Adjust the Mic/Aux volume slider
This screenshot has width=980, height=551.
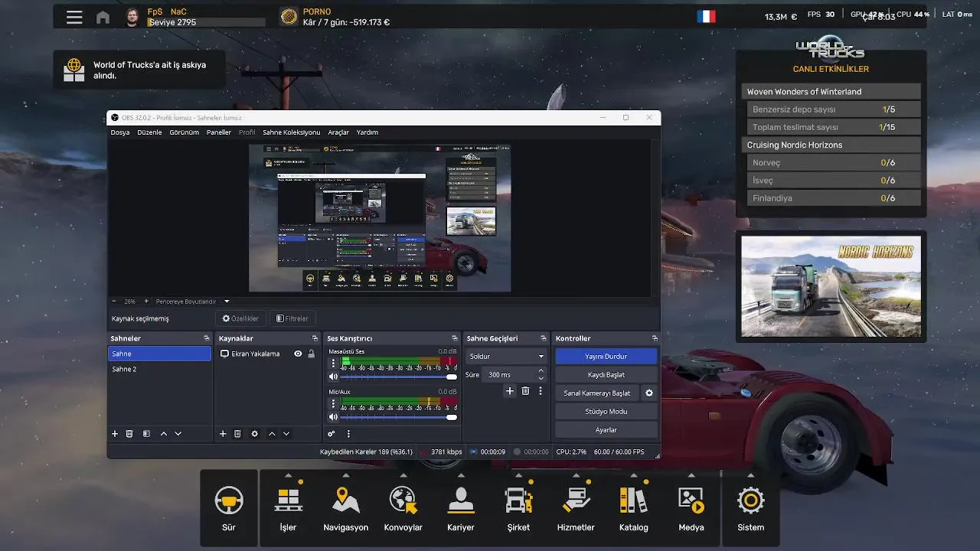397,417
